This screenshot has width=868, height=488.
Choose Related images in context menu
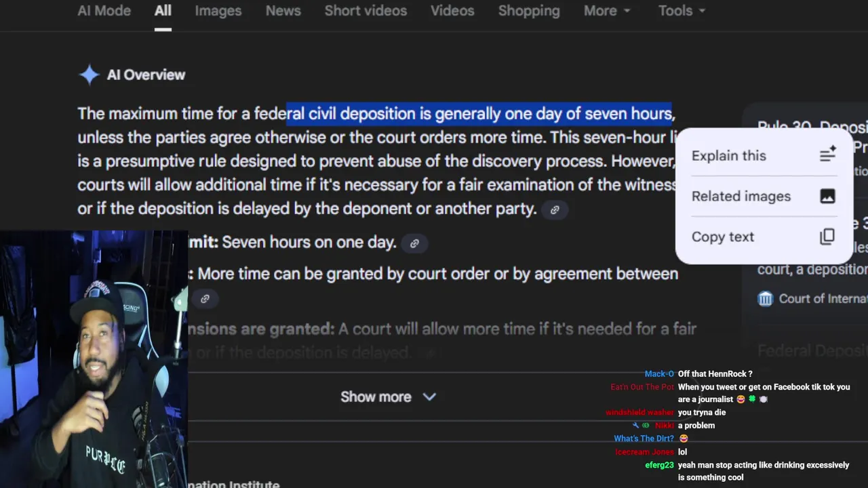(x=764, y=196)
